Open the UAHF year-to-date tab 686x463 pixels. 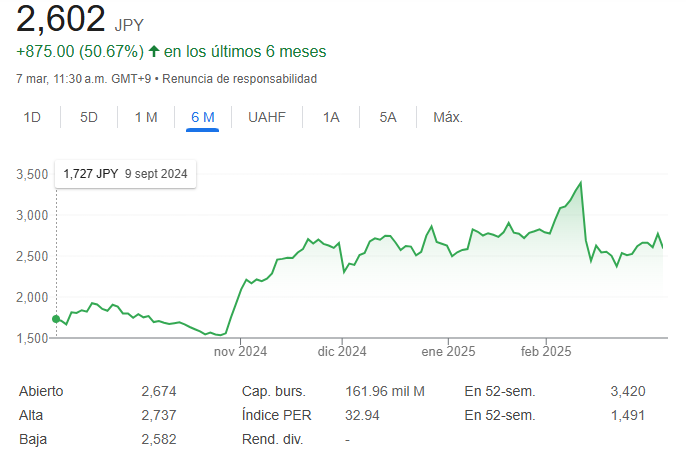[267, 117]
